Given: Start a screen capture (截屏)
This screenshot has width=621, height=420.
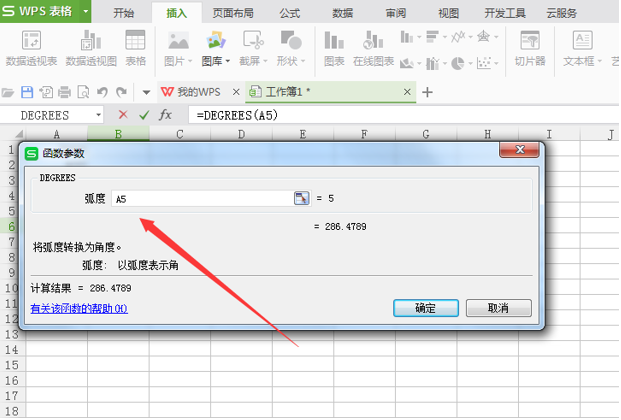Looking at the screenshot, I should pos(253,48).
